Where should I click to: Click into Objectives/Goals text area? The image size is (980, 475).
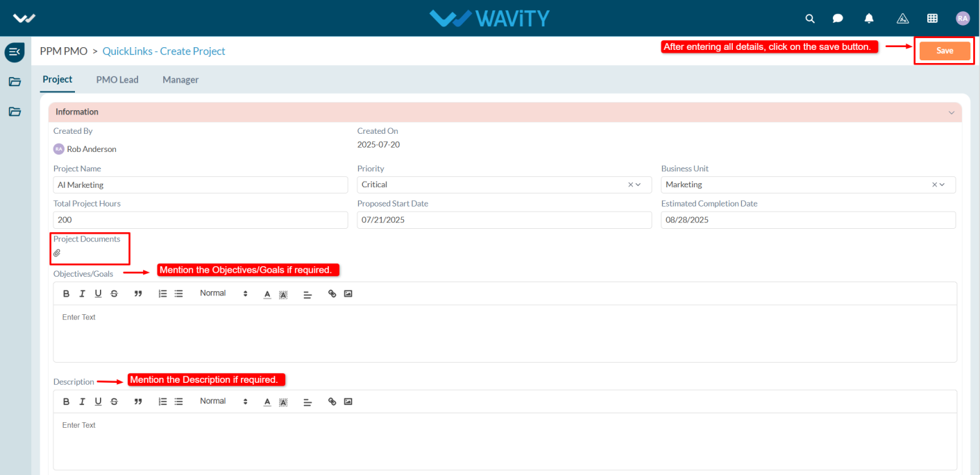pyautogui.click(x=505, y=334)
